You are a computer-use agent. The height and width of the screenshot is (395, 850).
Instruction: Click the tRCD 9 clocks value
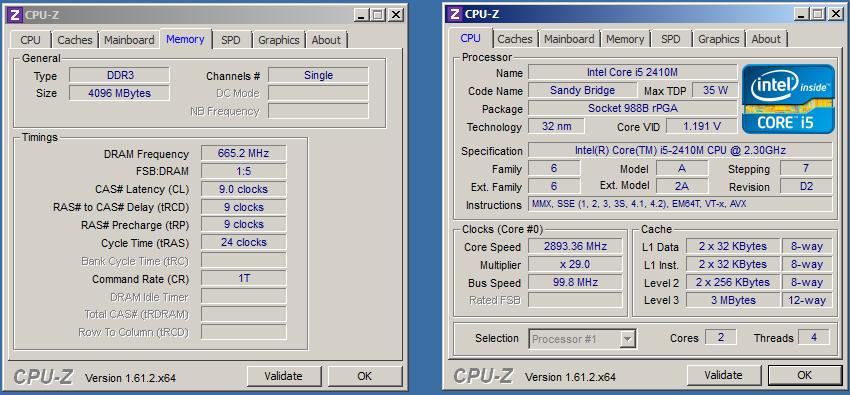pos(243,207)
